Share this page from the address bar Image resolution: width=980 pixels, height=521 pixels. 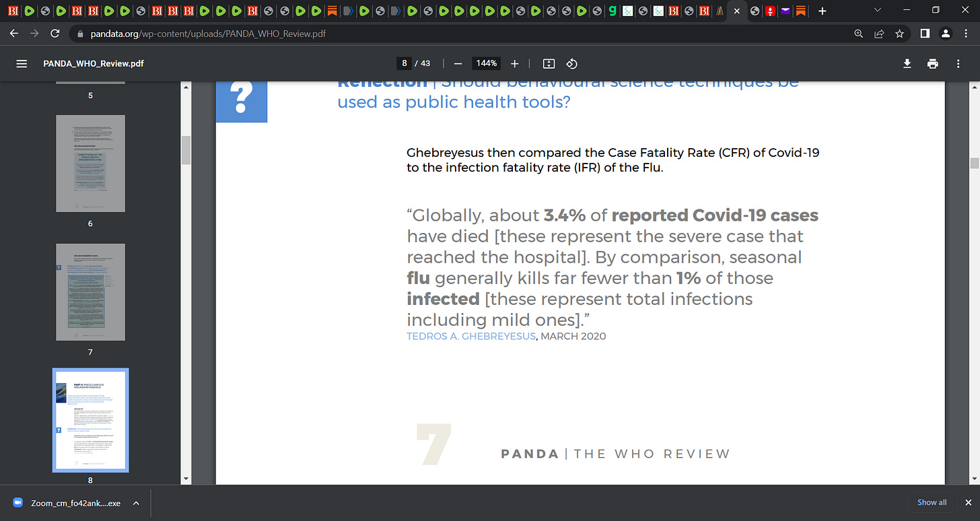pos(879,33)
